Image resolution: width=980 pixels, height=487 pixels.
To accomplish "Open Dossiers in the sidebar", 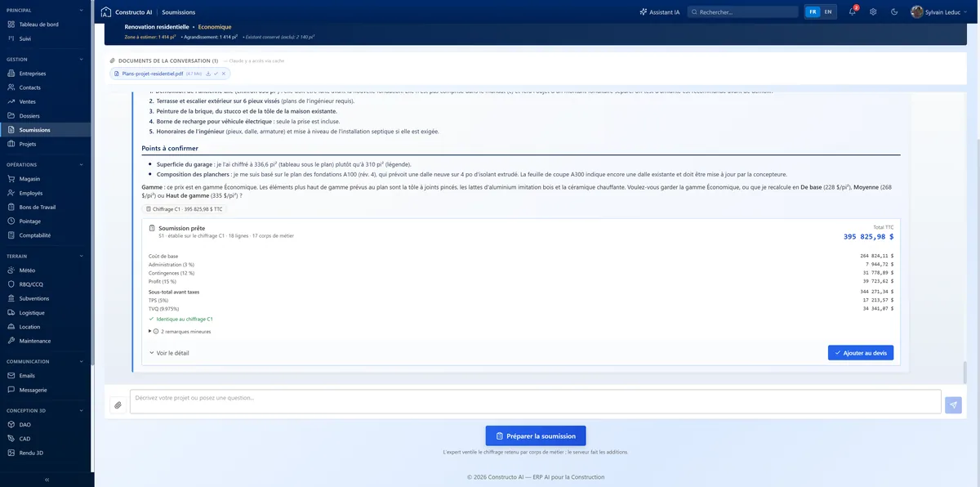I will [46, 116].
